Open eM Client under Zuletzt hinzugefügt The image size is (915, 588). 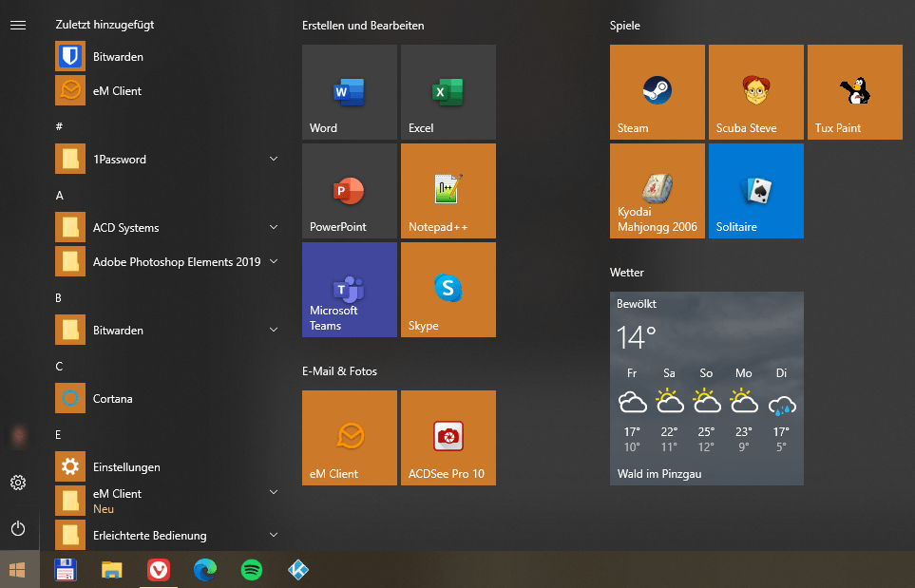point(166,91)
